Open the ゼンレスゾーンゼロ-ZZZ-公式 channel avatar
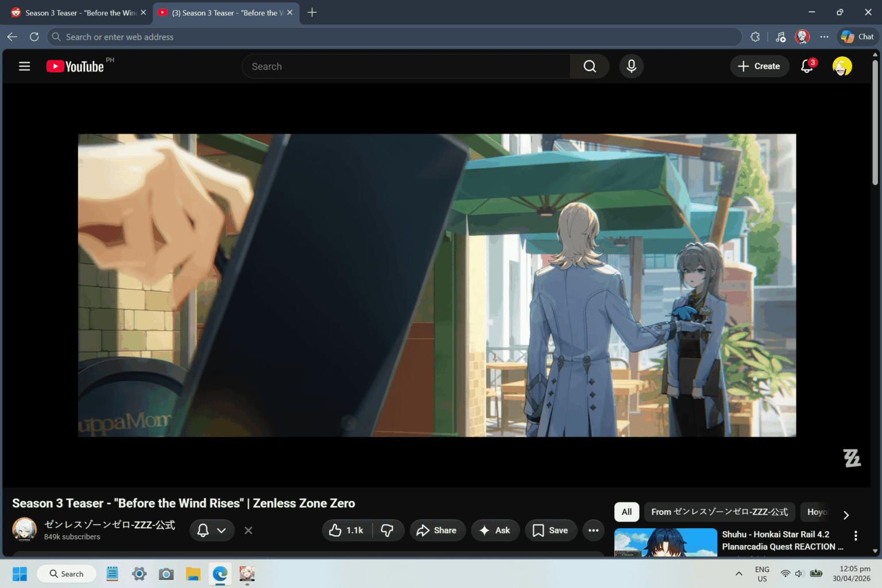The width and height of the screenshot is (882, 588). pyautogui.click(x=25, y=529)
